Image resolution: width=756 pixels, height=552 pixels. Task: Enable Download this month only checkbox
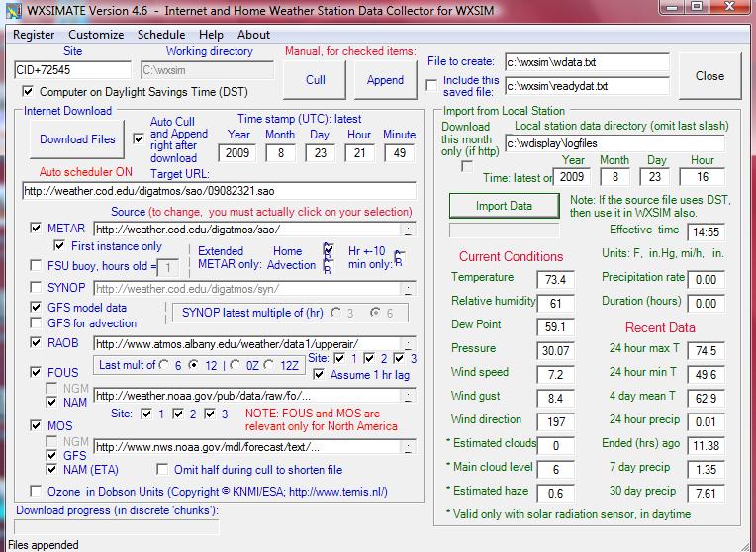[x=467, y=167]
